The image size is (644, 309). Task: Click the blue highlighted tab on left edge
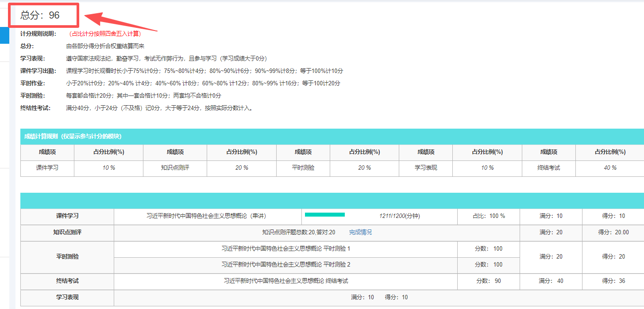point(4,35)
